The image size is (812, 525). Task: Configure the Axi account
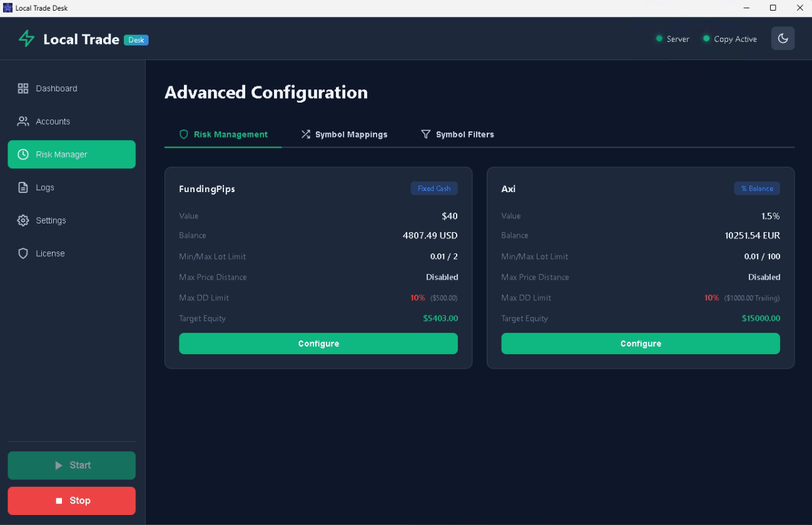point(641,344)
